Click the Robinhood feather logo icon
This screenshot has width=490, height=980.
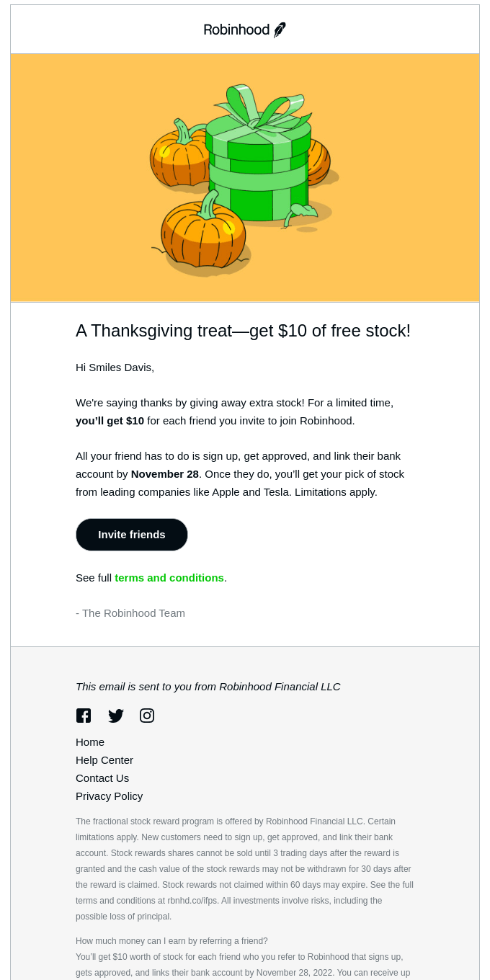click(280, 30)
